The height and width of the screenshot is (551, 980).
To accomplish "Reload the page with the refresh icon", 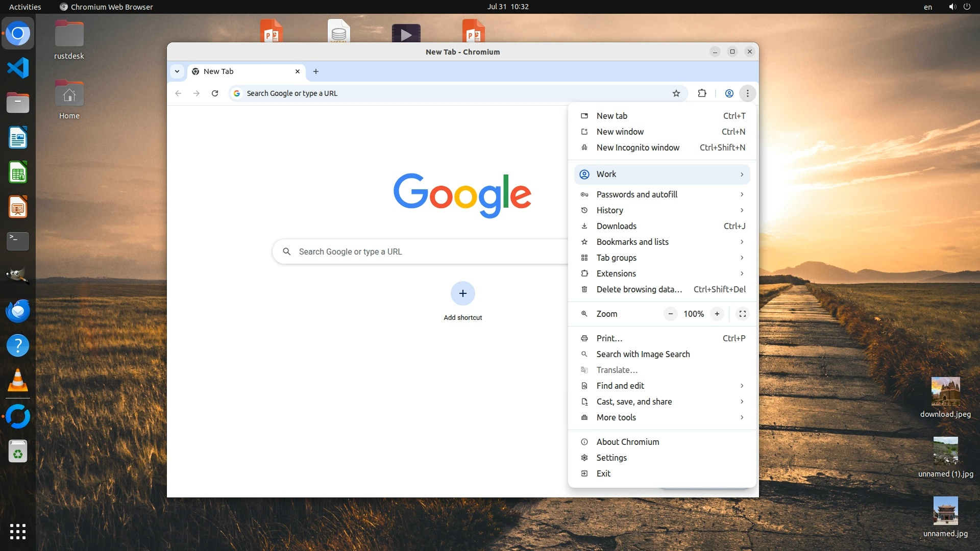I will point(215,93).
